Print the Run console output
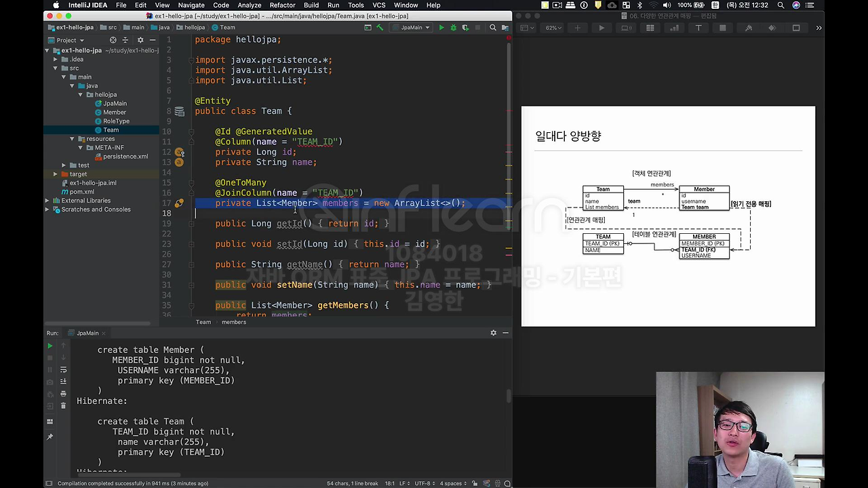The width and height of the screenshot is (868, 488). pyautogui.click(x=63, y=394)
